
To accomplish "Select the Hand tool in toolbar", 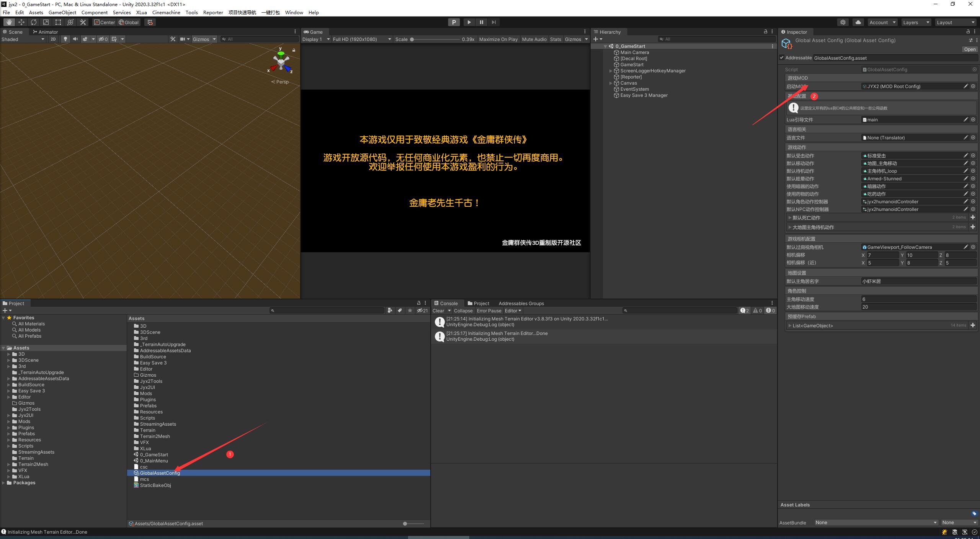I will point(9,22).
